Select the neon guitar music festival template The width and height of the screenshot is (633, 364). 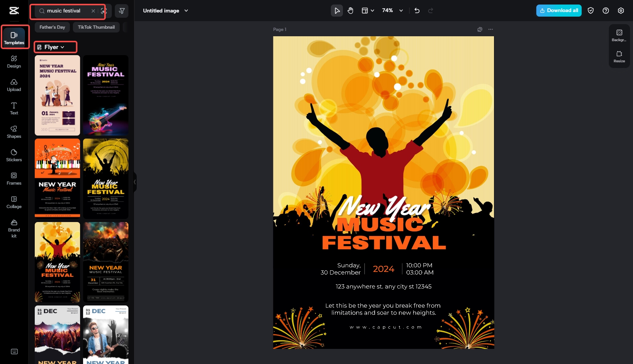105,95
